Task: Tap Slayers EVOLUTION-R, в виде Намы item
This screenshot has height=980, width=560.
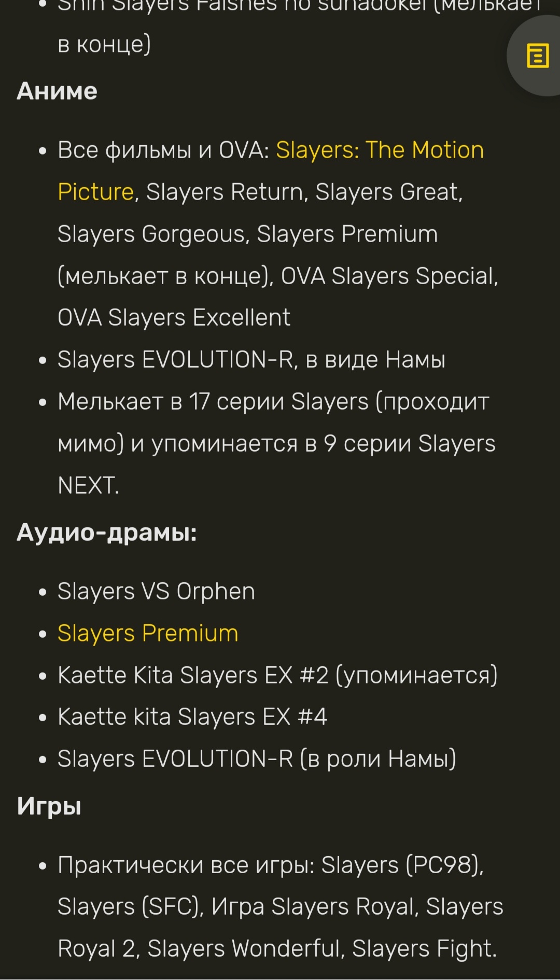Action: pyautogui.click(x=251, y=359)
